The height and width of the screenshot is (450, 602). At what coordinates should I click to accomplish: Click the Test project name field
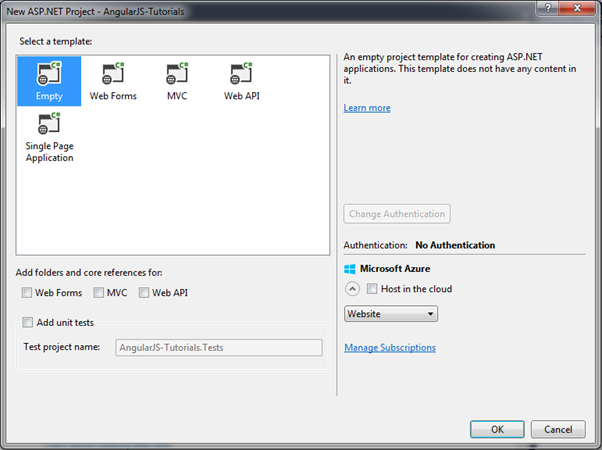218,347
